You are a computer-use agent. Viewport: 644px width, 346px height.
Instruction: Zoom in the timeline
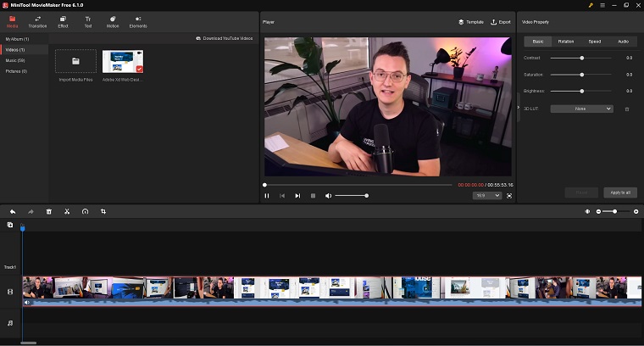click(x=636, y=212)
